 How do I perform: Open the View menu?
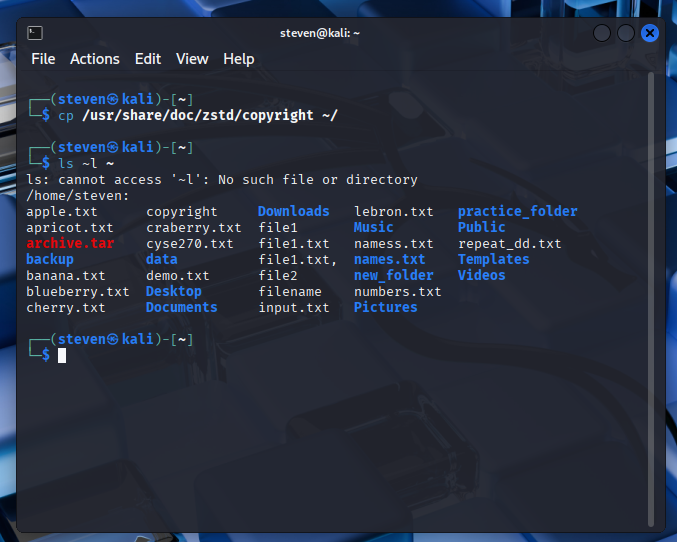click(x=192, y=59)
